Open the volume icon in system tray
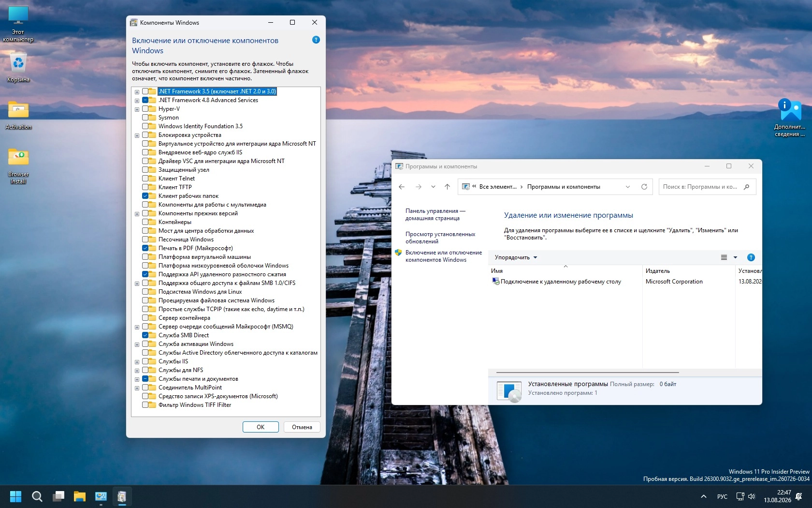Image resolution: width=812 pixels, height=508 pixels. coord(752,496)
